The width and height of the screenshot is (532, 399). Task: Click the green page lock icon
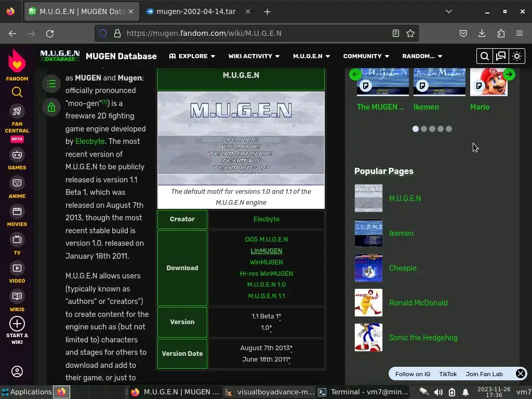[51, 107]
